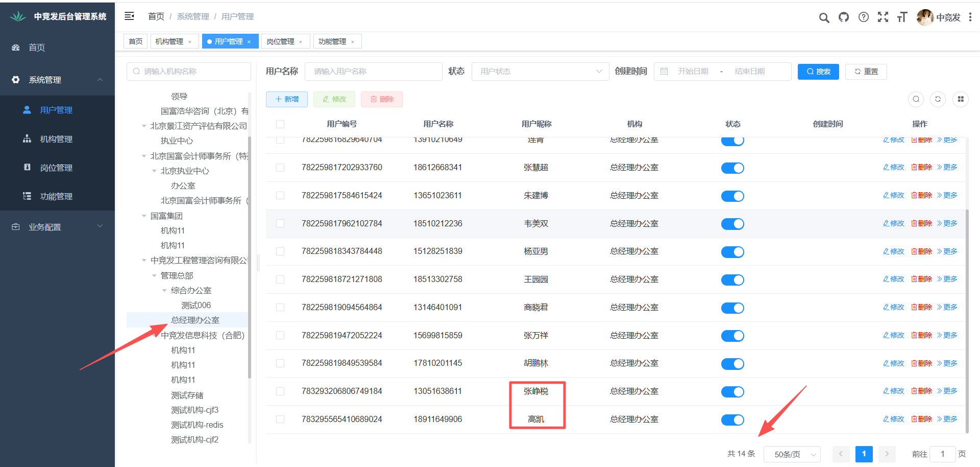The height and width of the screenshot is (467, 980).
Task: Click the blue 搜索 search button
Action: [818, 72]
